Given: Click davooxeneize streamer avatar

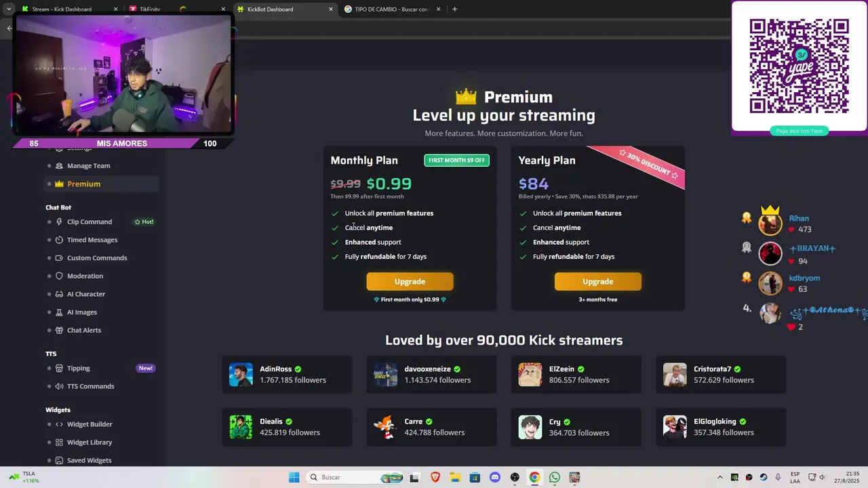Looking at the screenshot, I should click(385, 375).
